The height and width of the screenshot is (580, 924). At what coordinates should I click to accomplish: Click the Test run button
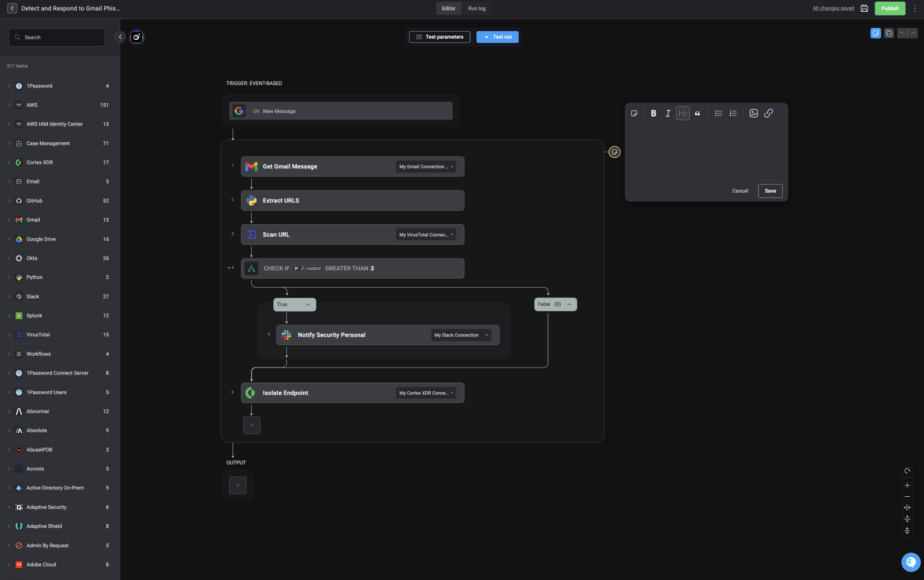[498, 37]
